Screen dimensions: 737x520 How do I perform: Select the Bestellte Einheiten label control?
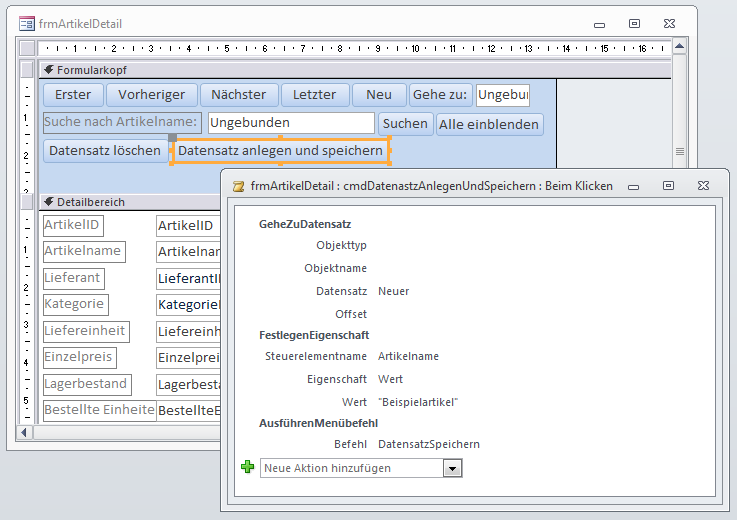pyautogui.click(x=99, y=410)
